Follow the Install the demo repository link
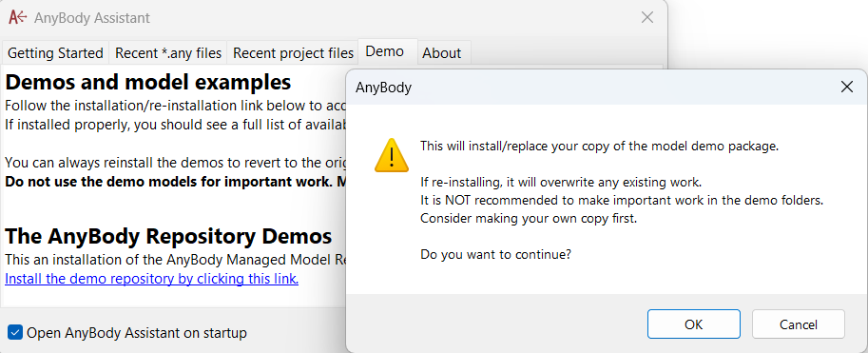 click(x=152, y=278)
